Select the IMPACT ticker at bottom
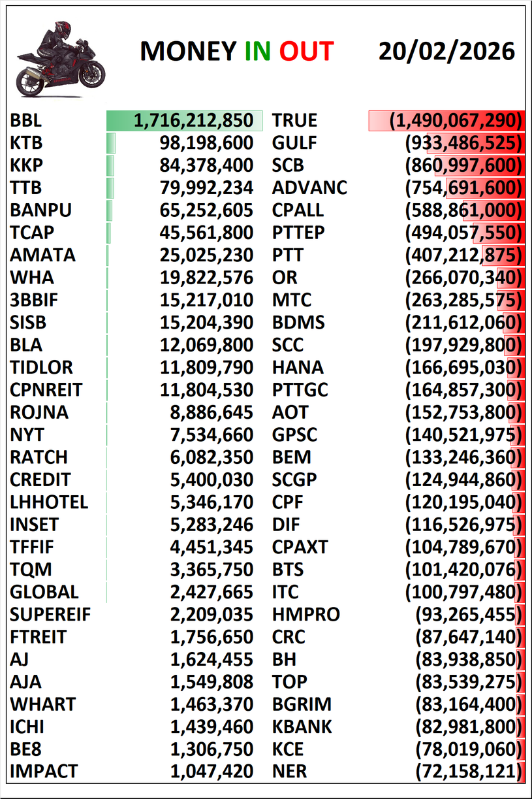The height and width of the screenshot is (799, 532). (x=44, y=772)
